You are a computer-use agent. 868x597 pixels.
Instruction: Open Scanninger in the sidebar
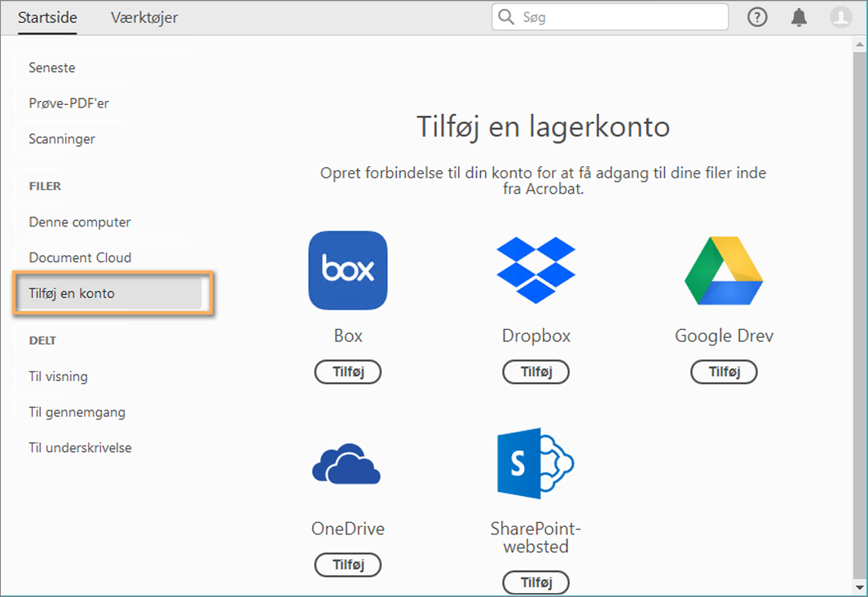62,139
